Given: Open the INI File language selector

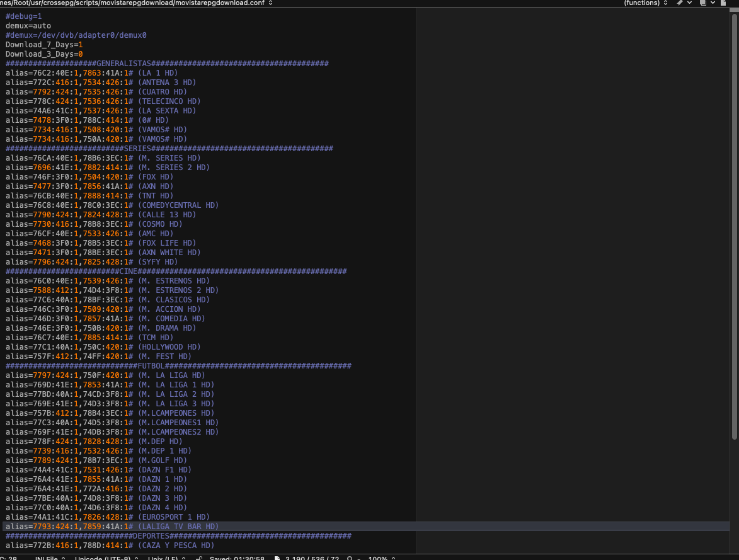Looking at the screenshot, I should pos(47,558).
